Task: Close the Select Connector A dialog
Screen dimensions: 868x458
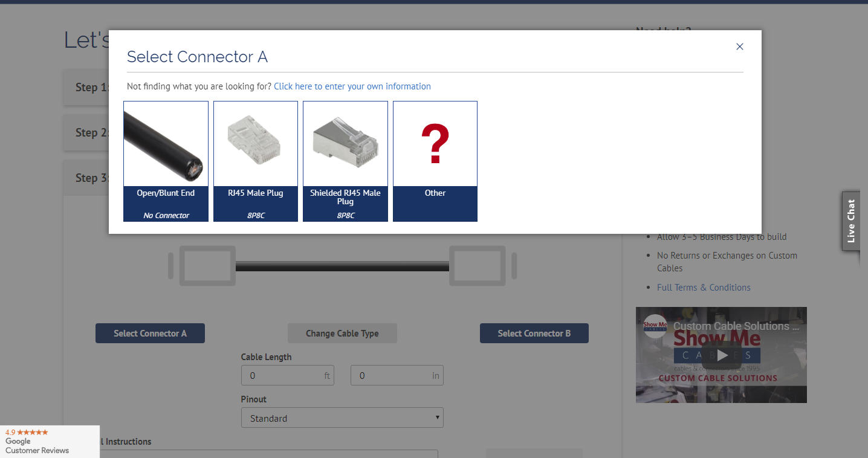Action: point(739,47)
